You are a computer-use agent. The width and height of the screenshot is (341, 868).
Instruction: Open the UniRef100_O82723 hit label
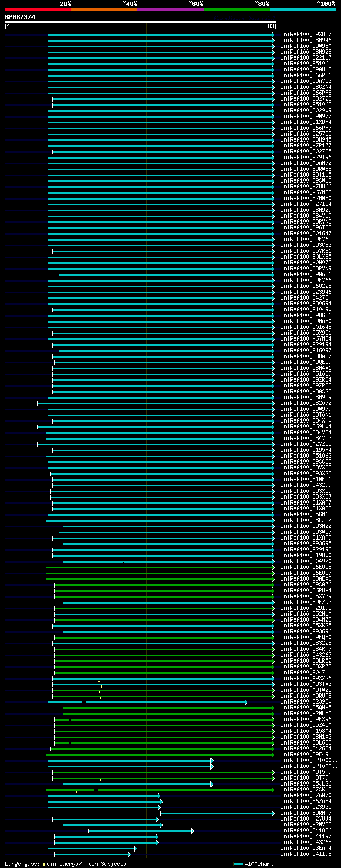[x=306, y=98]
